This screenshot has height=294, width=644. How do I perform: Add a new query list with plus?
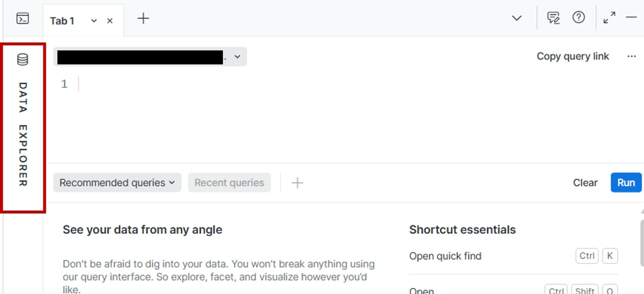(x=297, y=183)
